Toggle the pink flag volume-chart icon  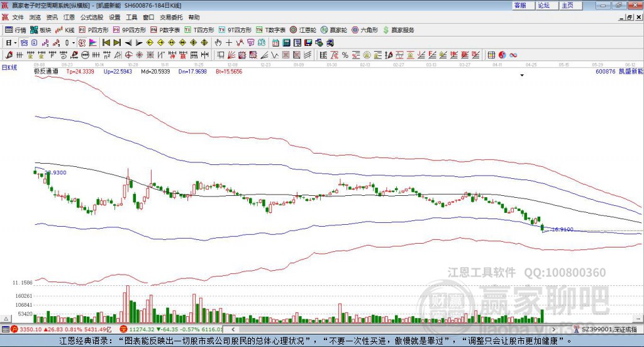coord(93,43)
